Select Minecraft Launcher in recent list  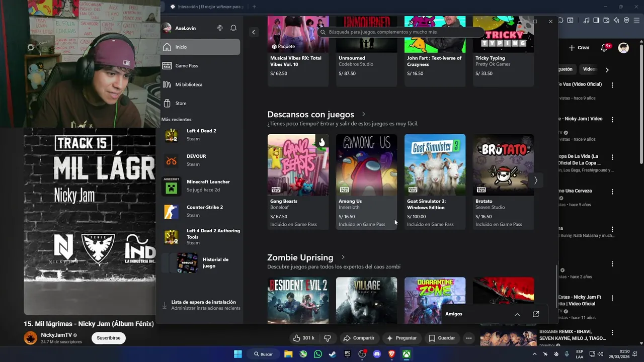coord(200,186)
